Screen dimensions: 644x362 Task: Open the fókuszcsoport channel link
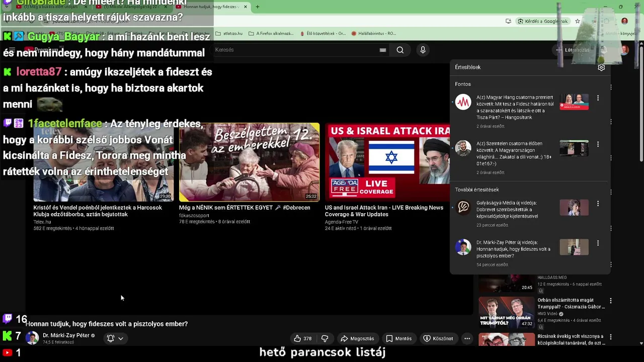point(194,215)
